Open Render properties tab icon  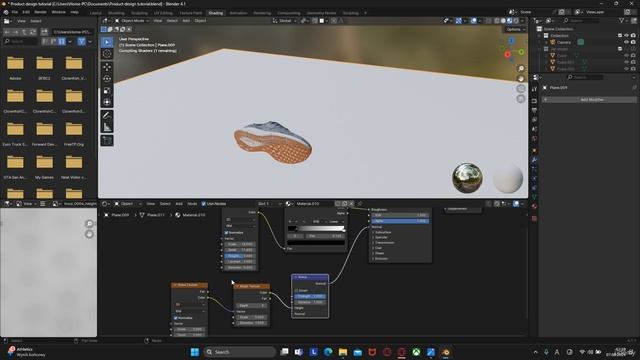[534, 100]
